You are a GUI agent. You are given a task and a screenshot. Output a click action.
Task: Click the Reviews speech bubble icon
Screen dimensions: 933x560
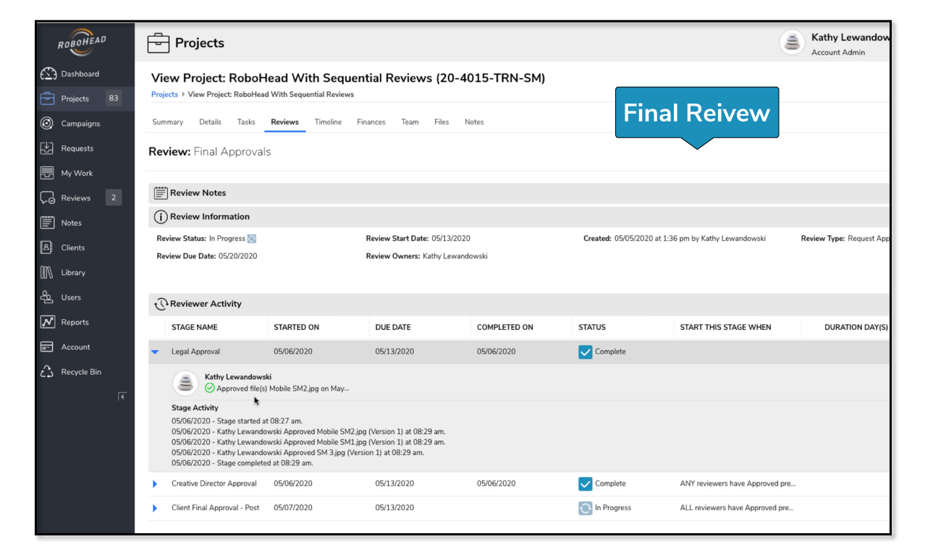pyautogui.click(x=48, y=198)
